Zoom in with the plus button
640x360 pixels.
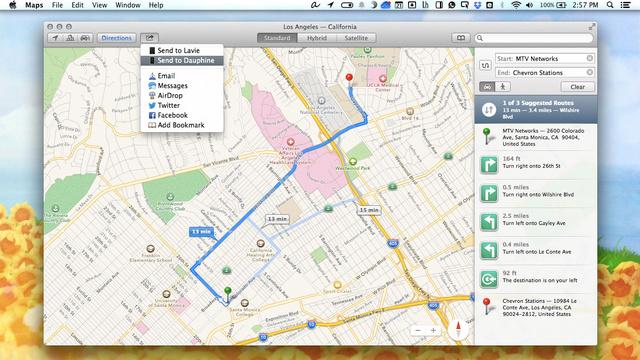(433, 330)
